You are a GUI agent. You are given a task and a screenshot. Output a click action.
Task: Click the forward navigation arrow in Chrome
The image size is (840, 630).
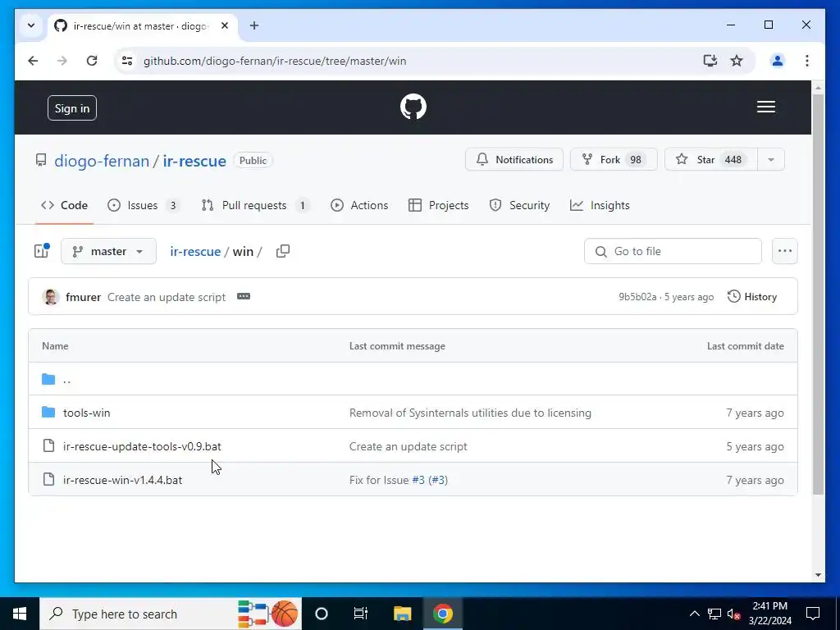pyautogui.click(x=62, y=61)
